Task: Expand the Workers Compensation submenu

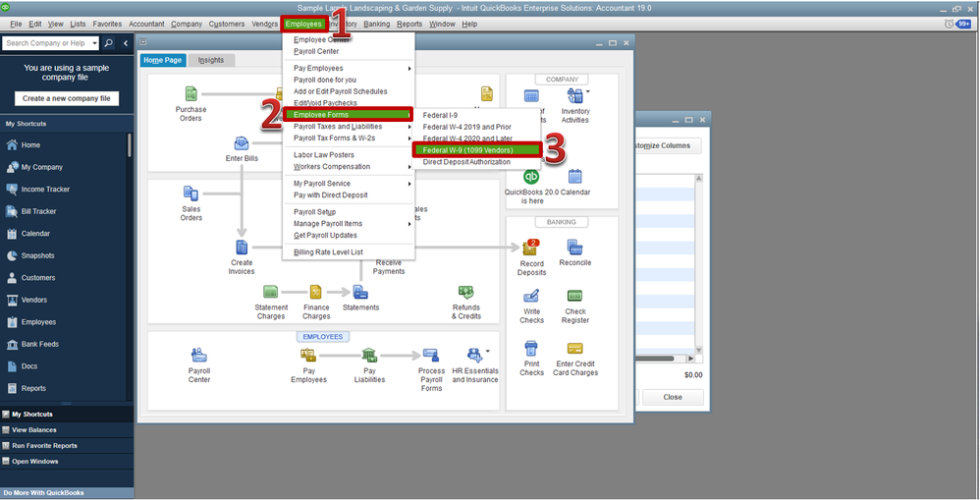Action: point(410,167)
